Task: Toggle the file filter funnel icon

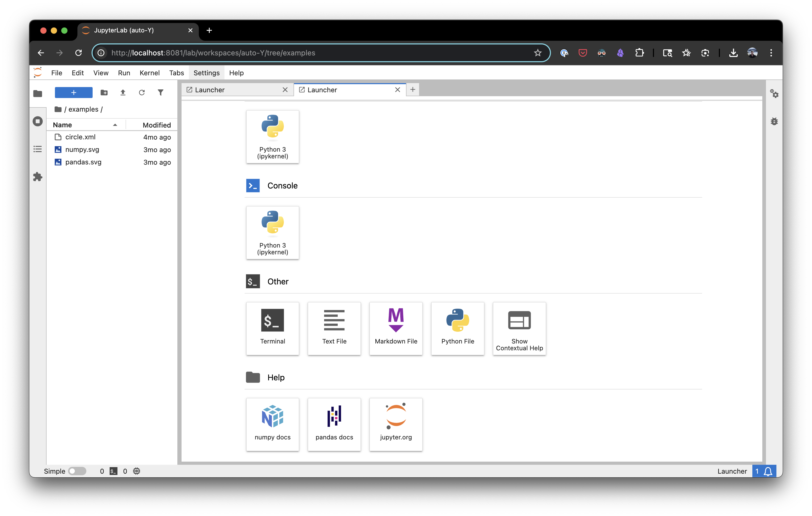Action: (x=161, y=92)
